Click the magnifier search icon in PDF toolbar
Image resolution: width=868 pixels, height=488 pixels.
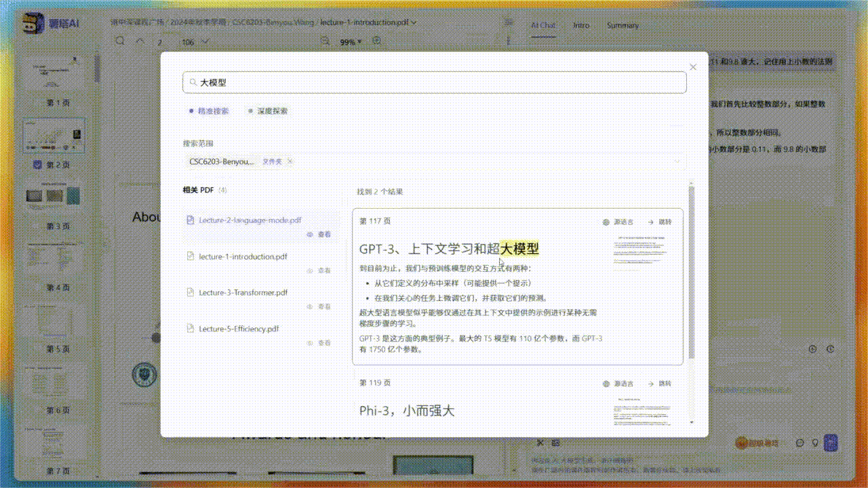(x=120, y=41)
